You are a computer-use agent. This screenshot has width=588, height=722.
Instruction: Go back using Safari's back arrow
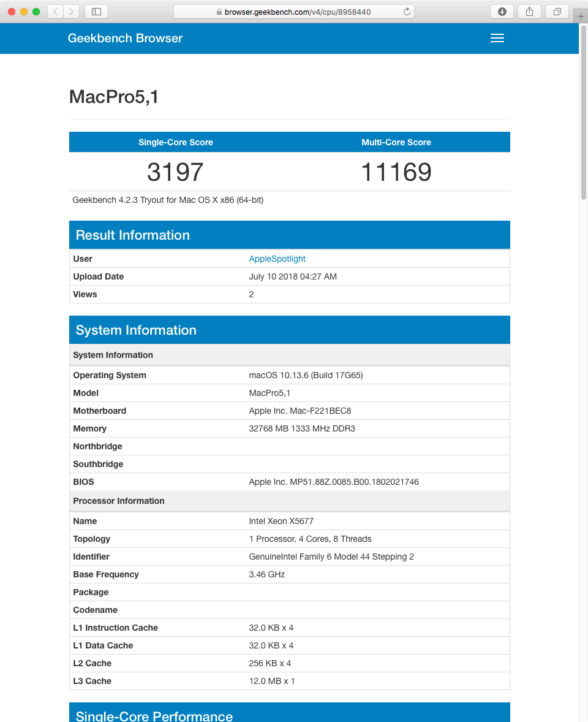click(56, 12)
